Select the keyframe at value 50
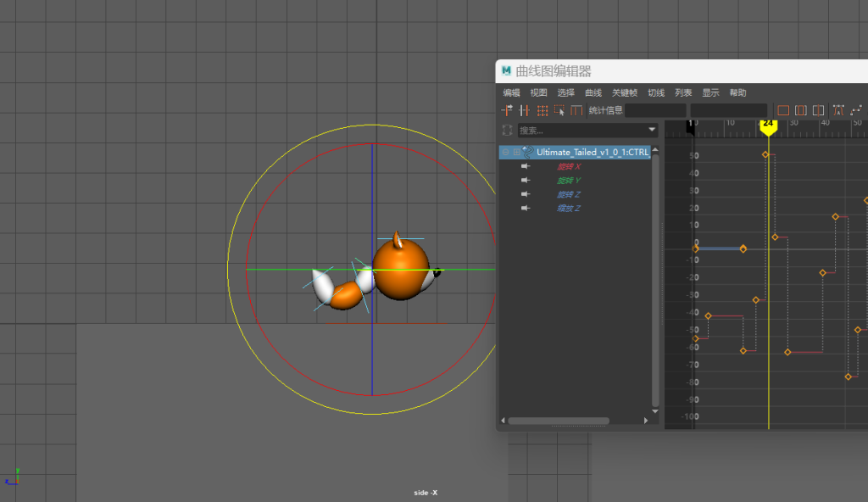 point(765,154)
